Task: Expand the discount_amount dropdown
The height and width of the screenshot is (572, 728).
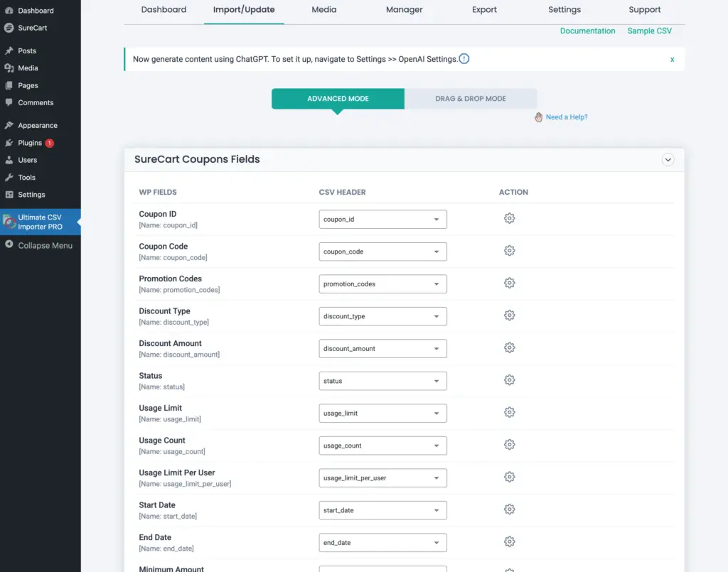Action: 382,348
